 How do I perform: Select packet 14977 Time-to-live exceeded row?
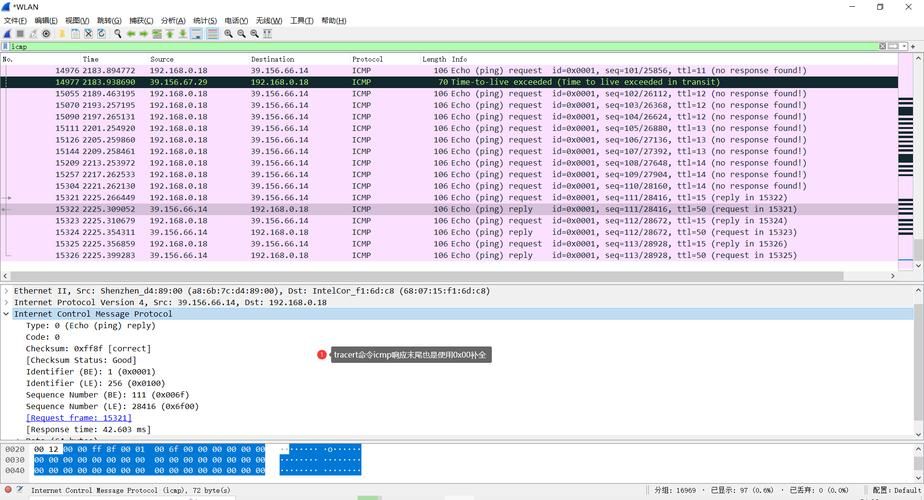tap(450, 82)
